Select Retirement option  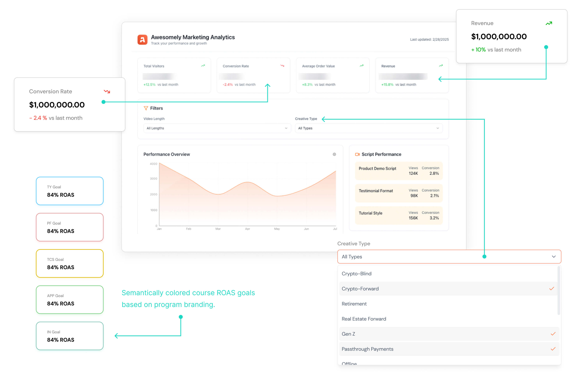coord(448,304)
